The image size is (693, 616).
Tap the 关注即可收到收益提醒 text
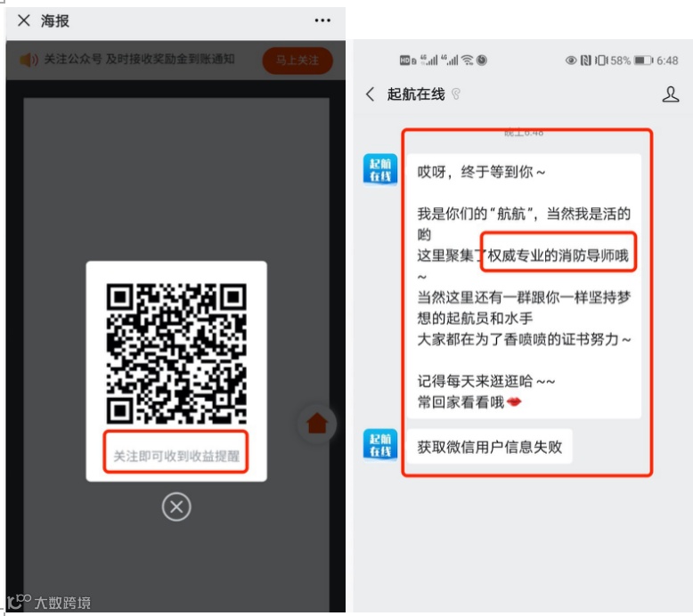[176, 456]
